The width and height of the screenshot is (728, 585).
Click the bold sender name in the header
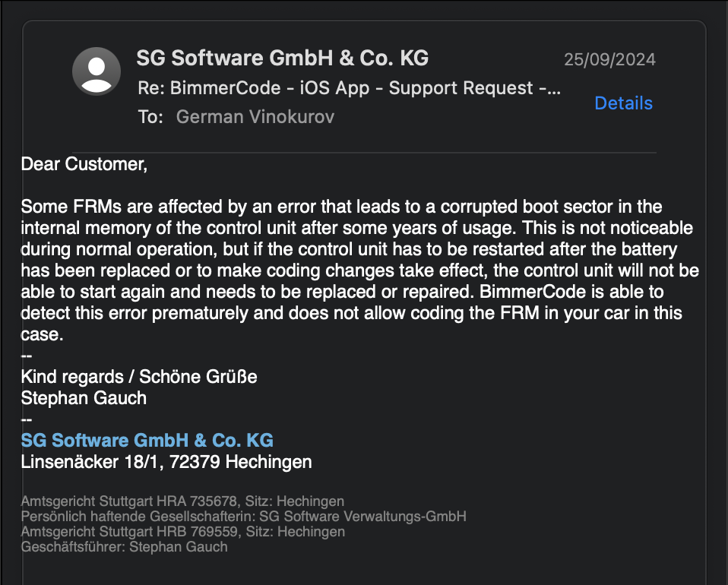coord(282,58)
